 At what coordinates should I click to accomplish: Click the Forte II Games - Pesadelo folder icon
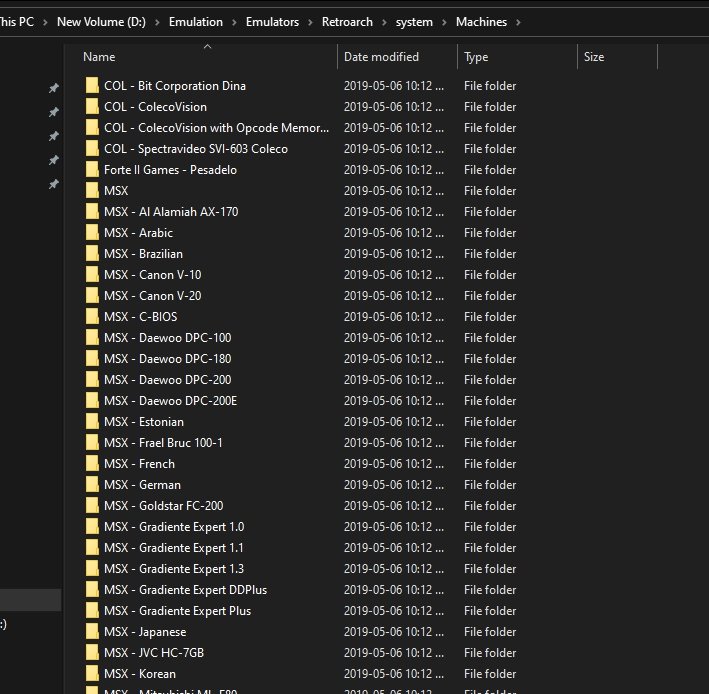(92, 169)
